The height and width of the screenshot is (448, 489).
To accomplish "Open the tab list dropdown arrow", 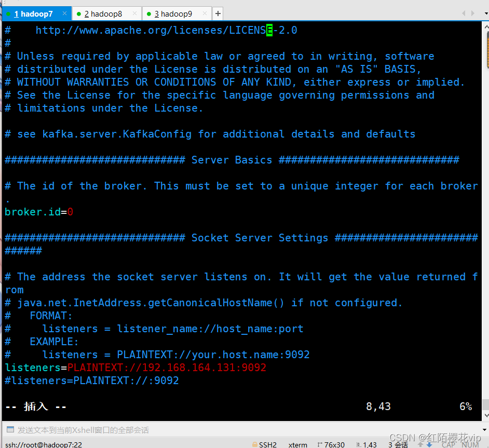I will click(486, 13).
